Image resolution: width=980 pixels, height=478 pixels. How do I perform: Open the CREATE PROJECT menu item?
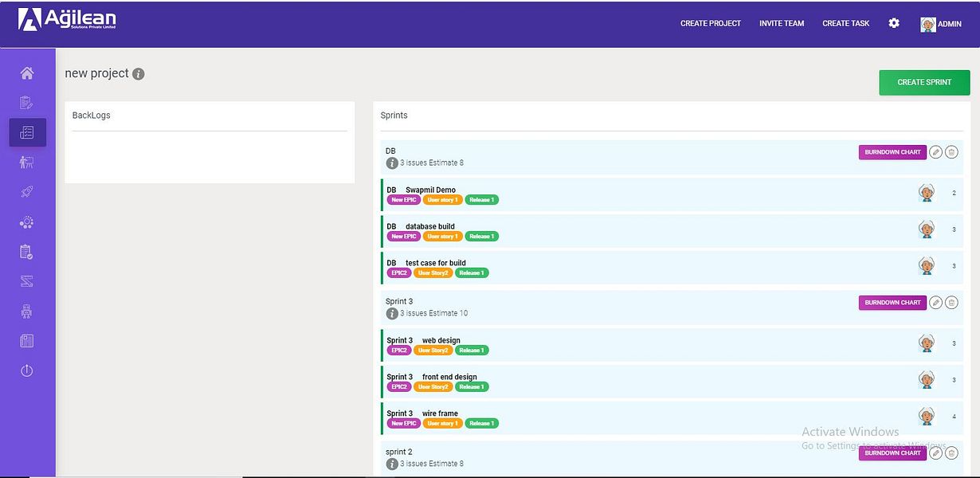click(x=711, y=24)
